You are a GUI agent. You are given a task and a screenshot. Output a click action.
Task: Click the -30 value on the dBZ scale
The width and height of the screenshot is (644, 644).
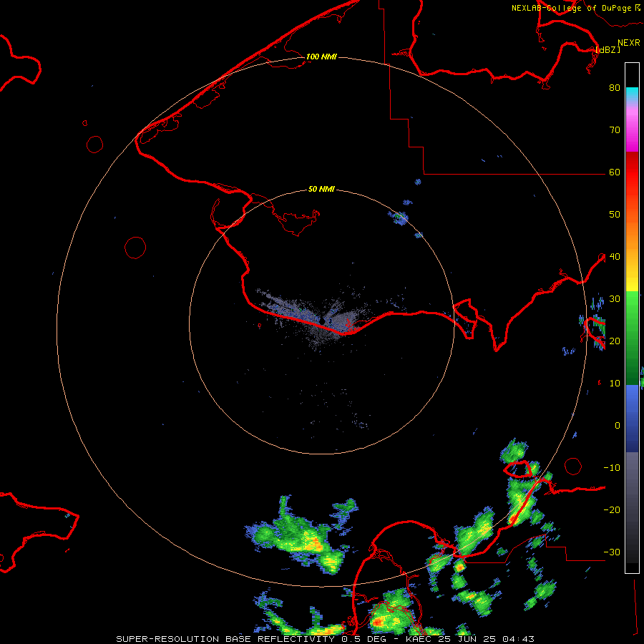pyautogui.click(x=612, y=552)
